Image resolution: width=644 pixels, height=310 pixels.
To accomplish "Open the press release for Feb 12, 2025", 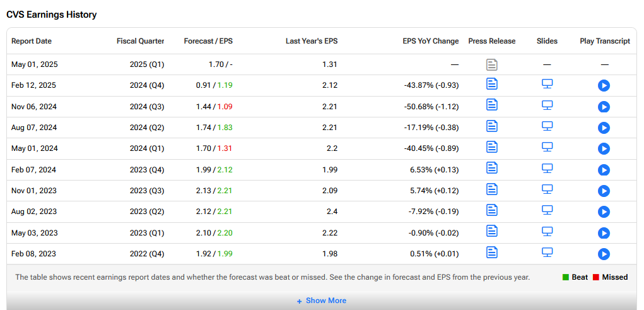I will pyautogui.click(x=491, y=84).
